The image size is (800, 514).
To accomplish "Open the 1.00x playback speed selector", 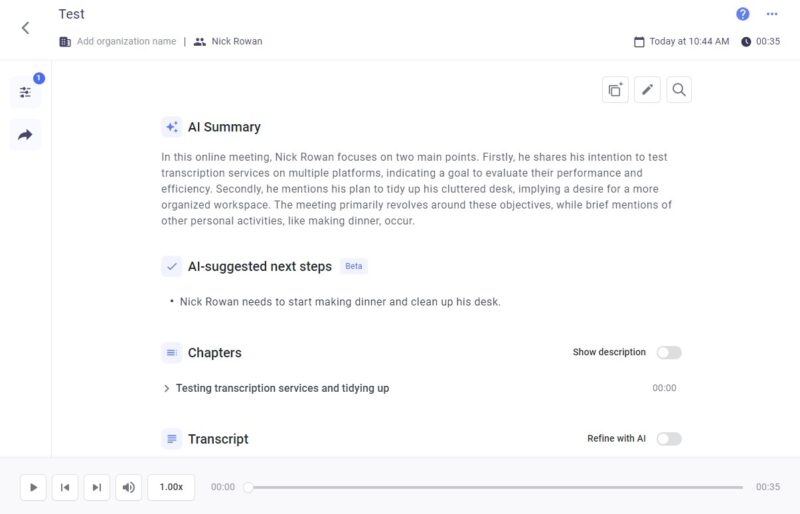I will (x=171, y=487).
